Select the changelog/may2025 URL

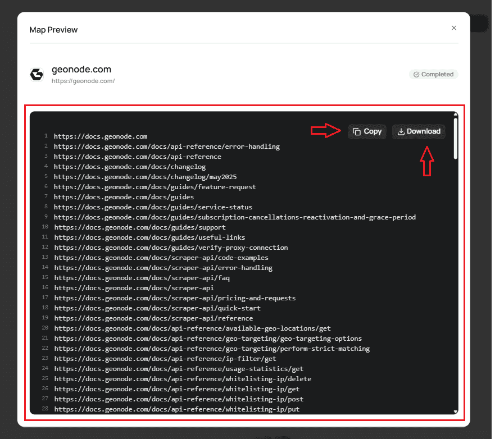146,177
